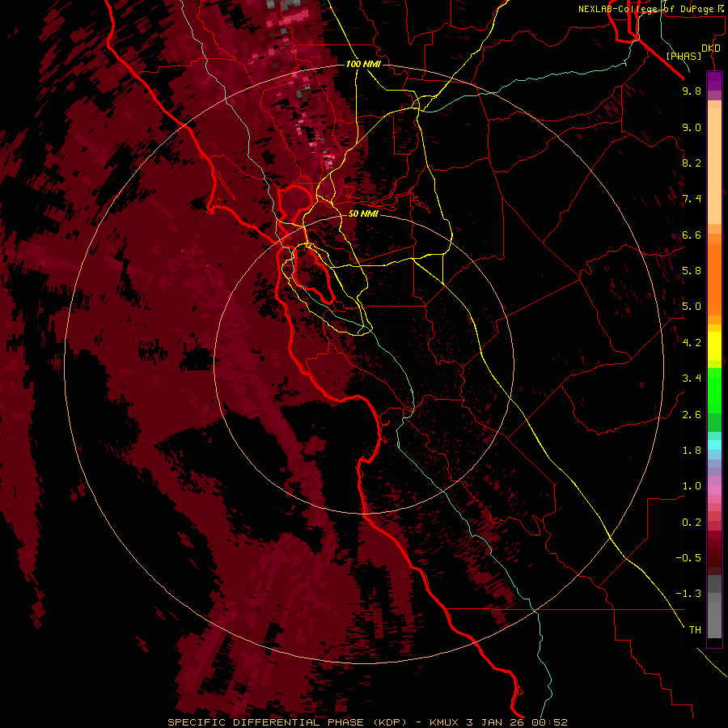Viewport: 728px width, 728px height.
Task: Pick the orange segment of the color bar
Action: pos(714,278)
